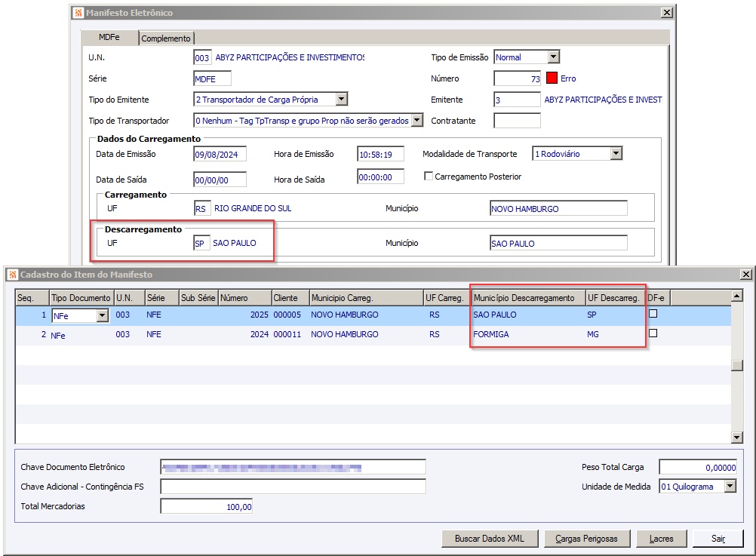Image resolution: width=756 pixels, height=556 pixels.
Task: Click the grid scrollbar down arrow
Action: pos(736,438)
